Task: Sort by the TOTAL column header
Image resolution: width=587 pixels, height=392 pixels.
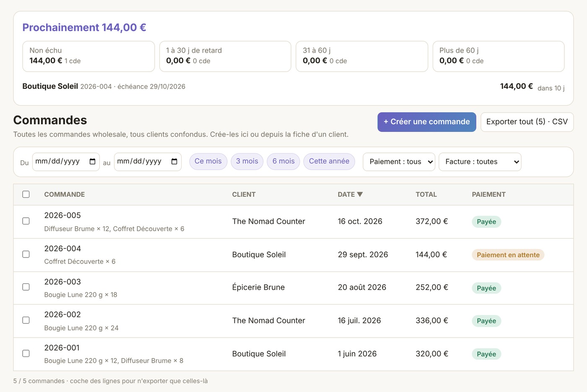Action: point(426,194)
